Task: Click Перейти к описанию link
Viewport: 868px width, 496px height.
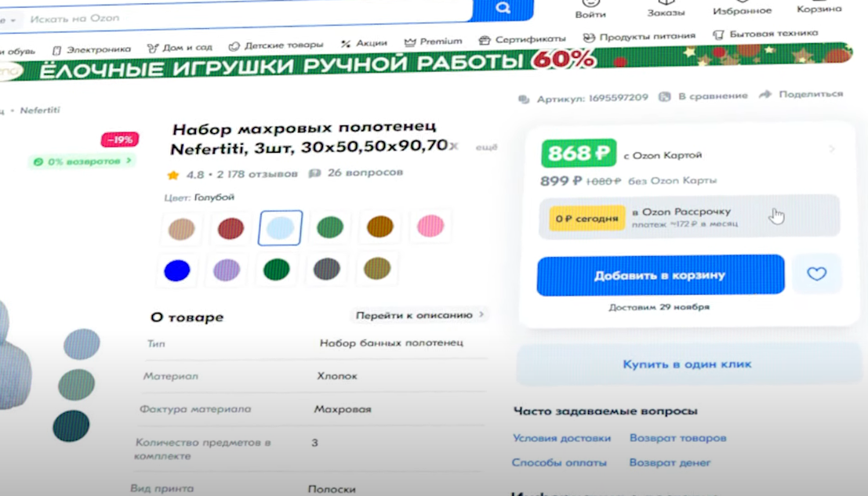Action: tap(419, 315)
